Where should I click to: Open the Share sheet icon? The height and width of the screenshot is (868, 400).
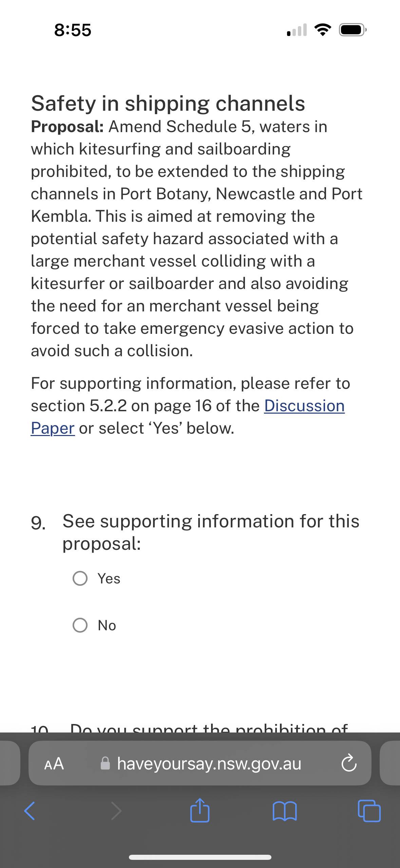point(200,810)
